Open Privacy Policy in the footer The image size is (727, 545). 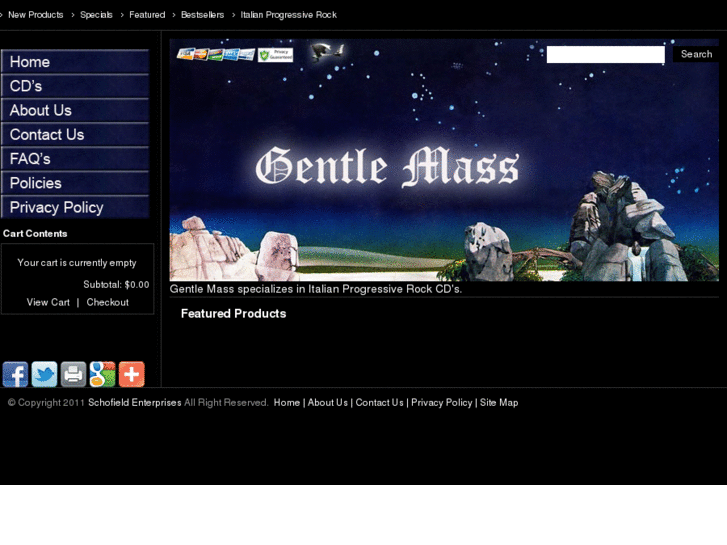pos(442,403)
